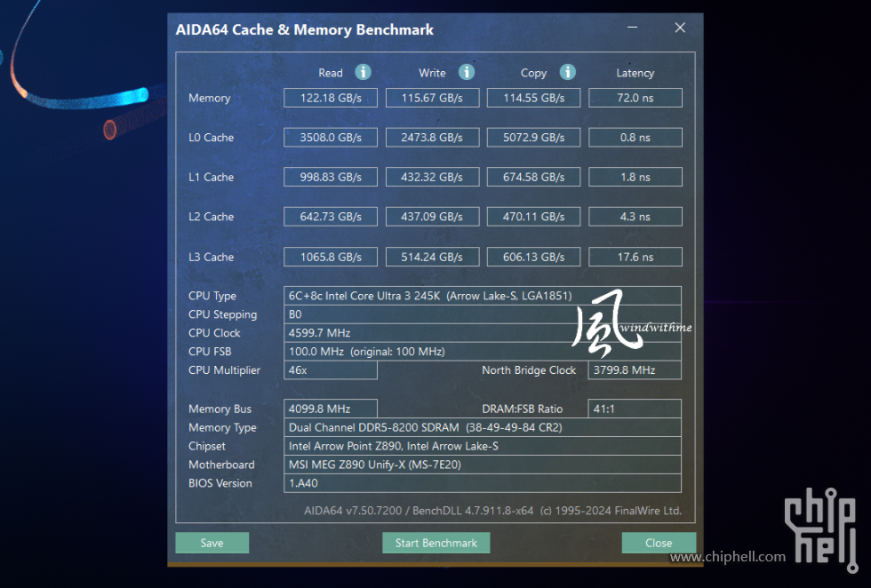The height and width of the screenshot is (588, 871).
Task: Click the CPU Clock 4599.7 MHz value
Action: 482,333
